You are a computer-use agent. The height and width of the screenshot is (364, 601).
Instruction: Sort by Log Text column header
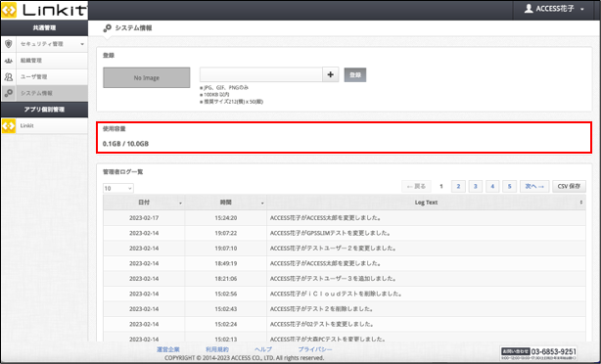pos(426,203)
